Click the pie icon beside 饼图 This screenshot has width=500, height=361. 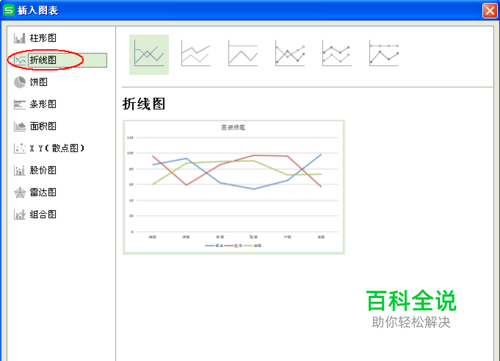[x=20, y=82]
